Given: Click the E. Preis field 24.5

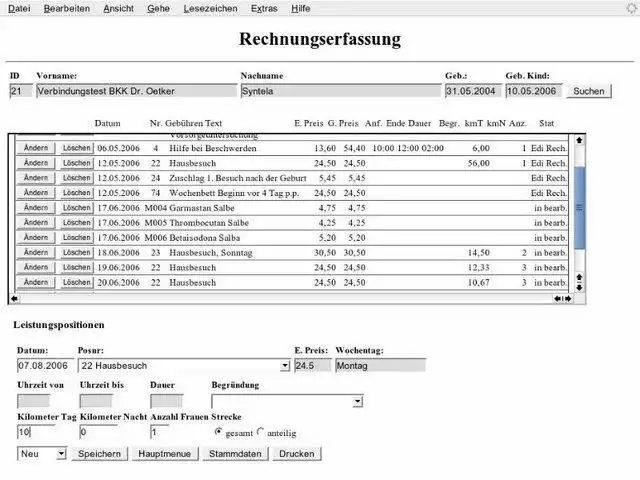Looking at the screenshot, I should pyautogui.click(x=313, y=365).
